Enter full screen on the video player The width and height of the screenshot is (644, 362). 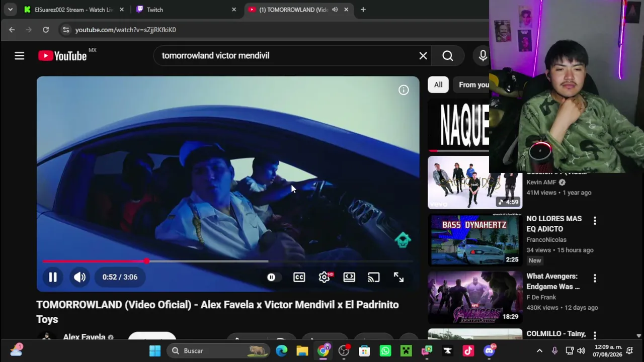pos(398,277)
